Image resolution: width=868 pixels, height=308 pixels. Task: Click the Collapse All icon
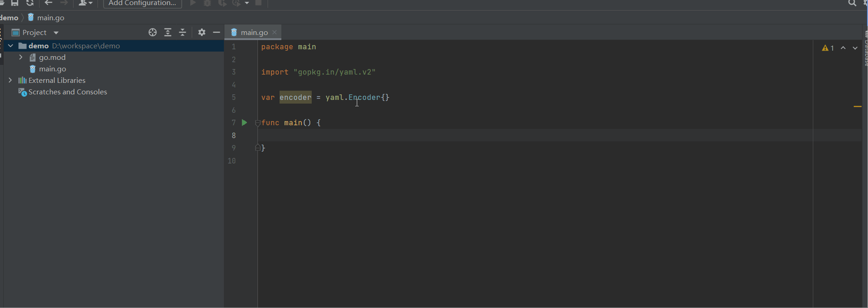coord(183,32)
